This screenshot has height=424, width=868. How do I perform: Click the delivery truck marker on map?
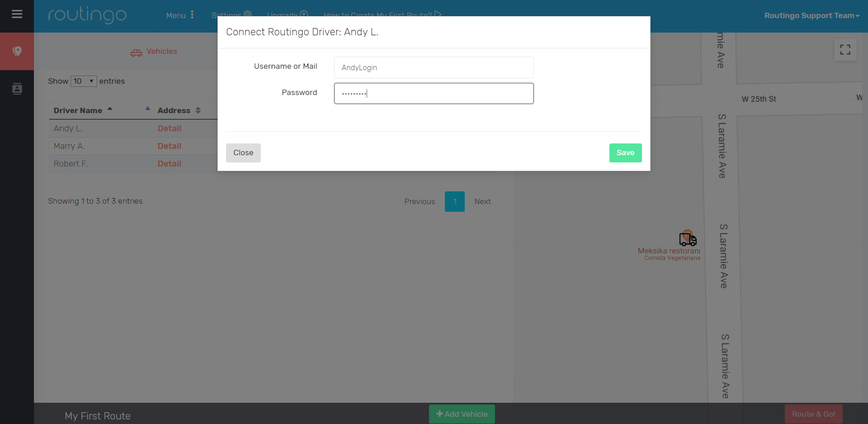tap(688, 238)
